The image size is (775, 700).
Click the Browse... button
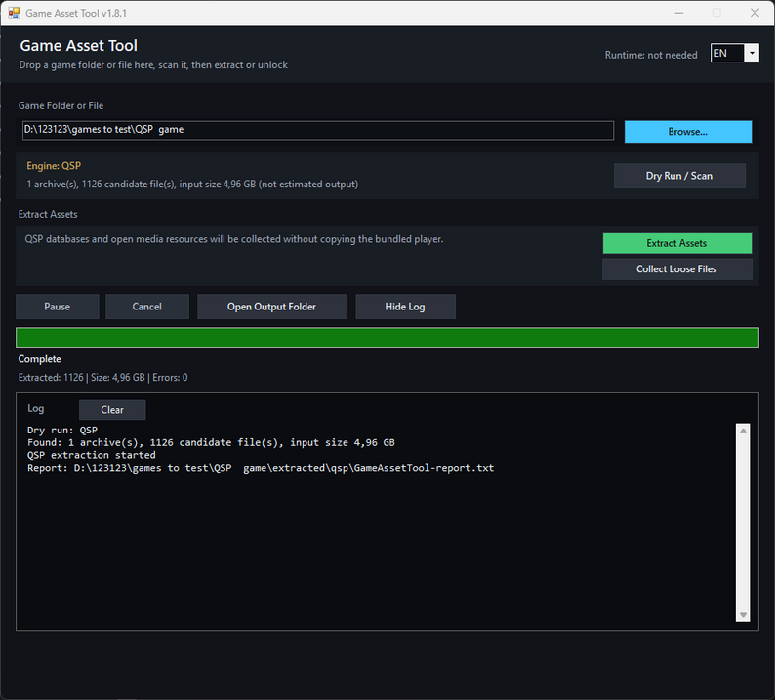[687, 132]
